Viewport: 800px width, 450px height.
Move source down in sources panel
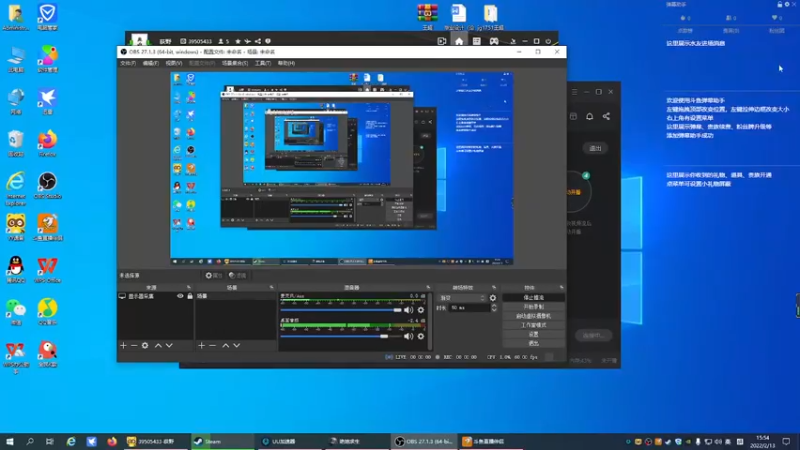(169, 345)
